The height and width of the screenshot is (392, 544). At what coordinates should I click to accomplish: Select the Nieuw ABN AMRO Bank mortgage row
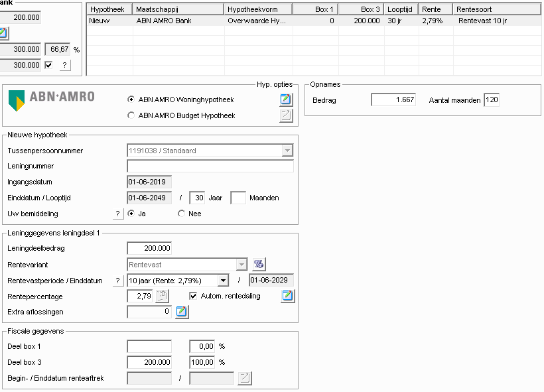point(314,21)
